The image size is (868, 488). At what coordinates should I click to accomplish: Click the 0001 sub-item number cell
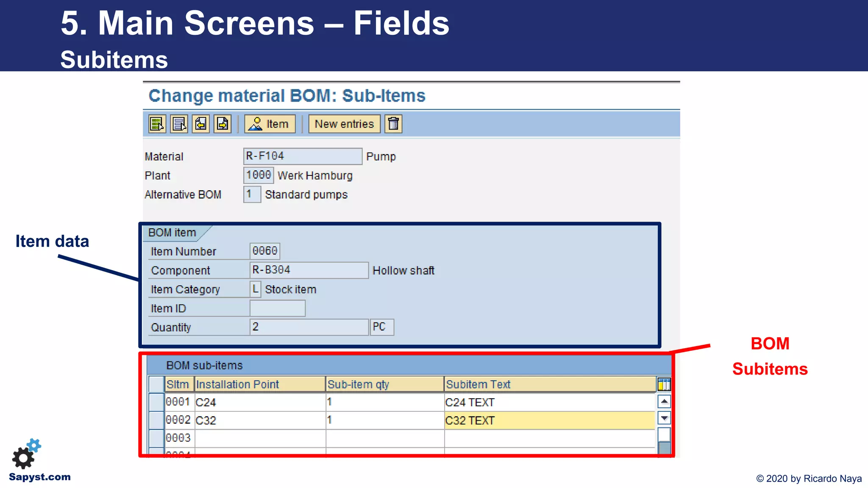click(x=179, y=402)
